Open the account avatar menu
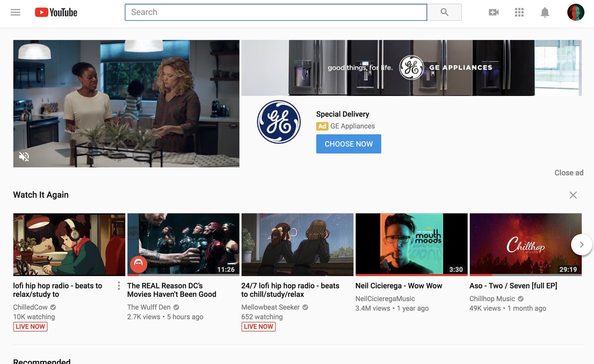The width and height of the screenshot is (594, 364). coord(576,12)
